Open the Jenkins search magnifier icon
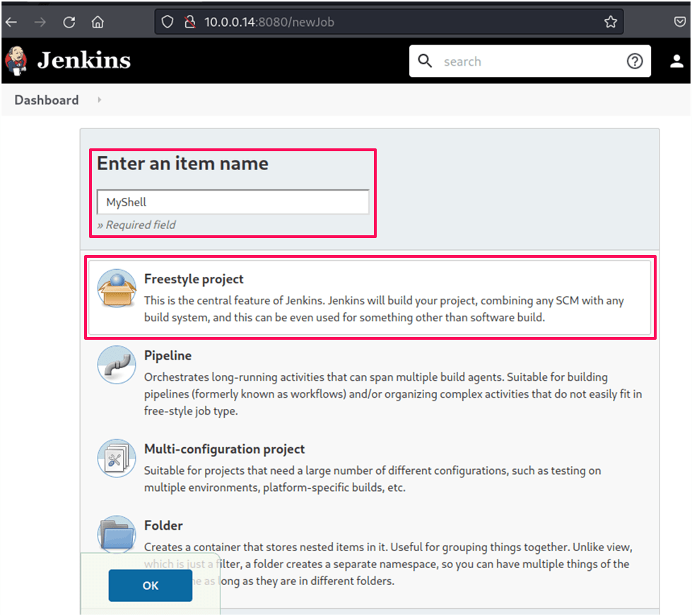 (x=425, y=61)
